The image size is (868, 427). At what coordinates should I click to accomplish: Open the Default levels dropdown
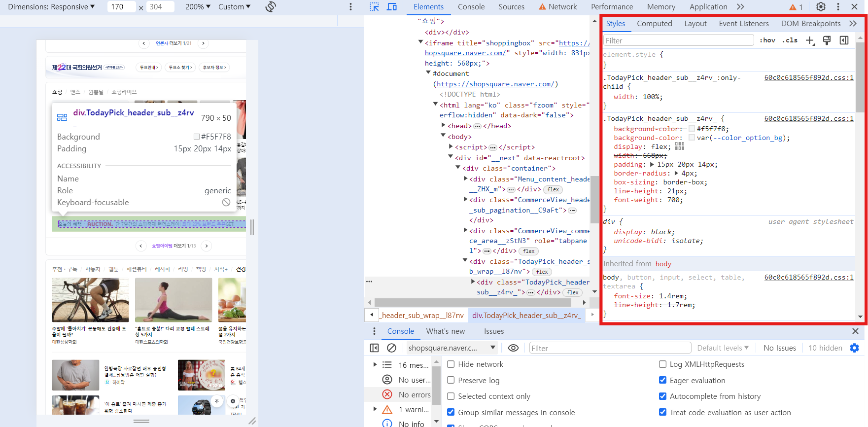pyautogui.click(x=723, y=348)
